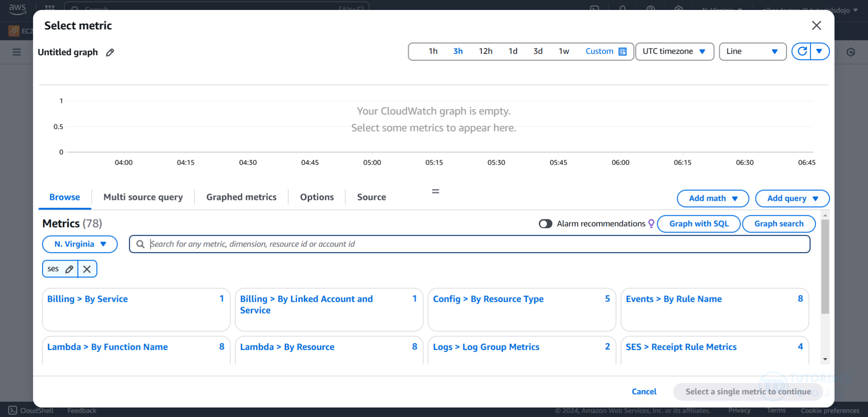Open Logs > Log Group Metrics
The image size is (868, 417).
click(486, 347)
